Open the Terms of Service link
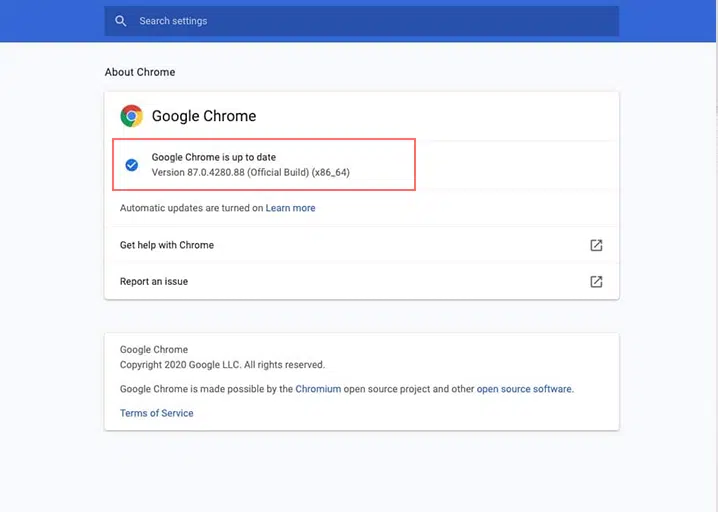Viewport: 718px width, 512px height. [157, 413]
